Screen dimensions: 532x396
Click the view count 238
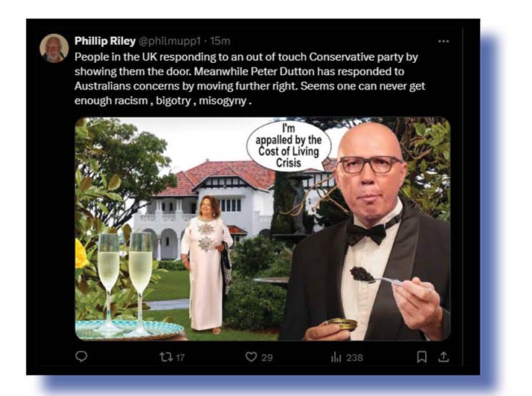(354, 357)
